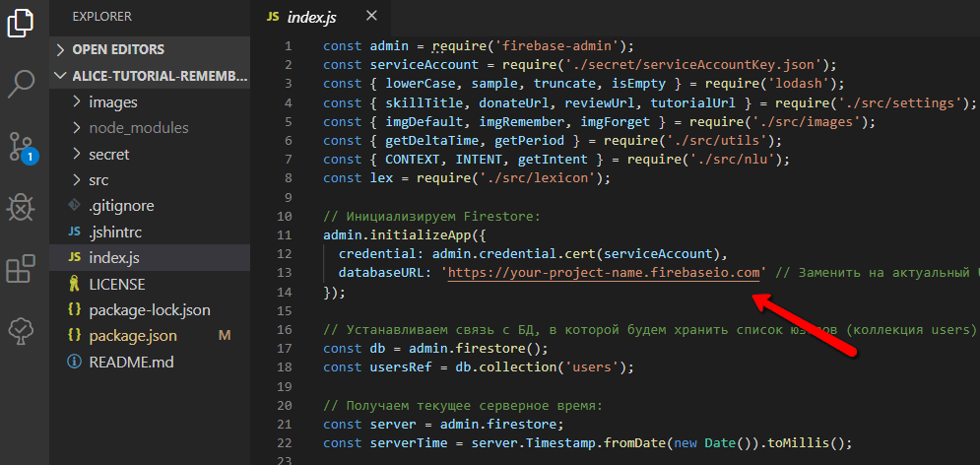This screenshot has height=465, width=980.
Task: Click the info icon beside README.md
Action: [x=75, y=362]
